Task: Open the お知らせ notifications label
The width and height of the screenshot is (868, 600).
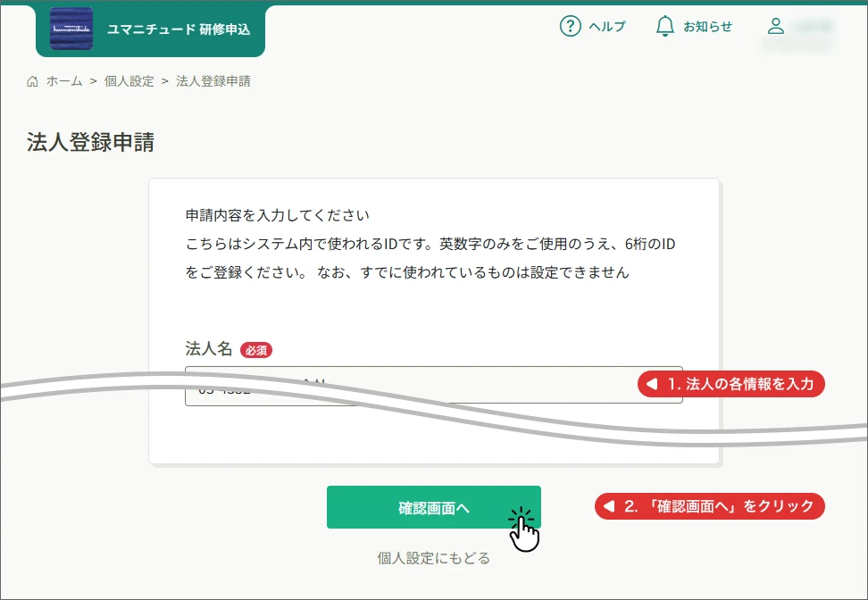Action: click(707, 27)
